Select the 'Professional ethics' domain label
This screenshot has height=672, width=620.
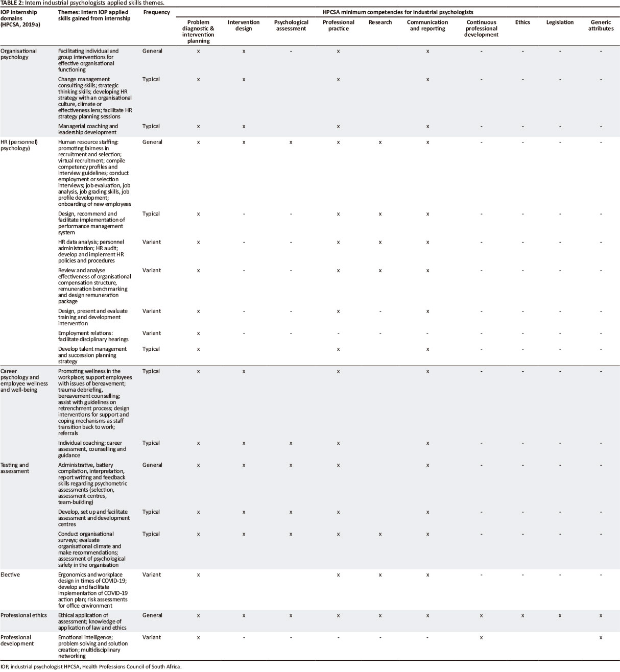click(23, 615)
